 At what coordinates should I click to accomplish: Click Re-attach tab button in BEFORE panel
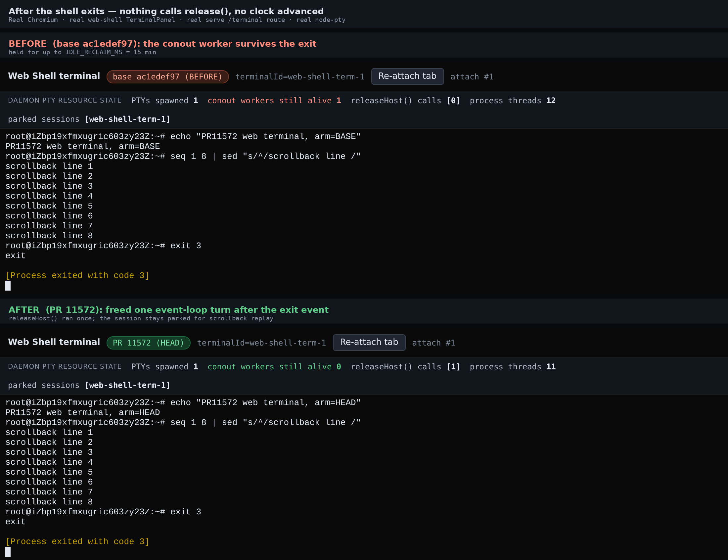coord(407,76)
